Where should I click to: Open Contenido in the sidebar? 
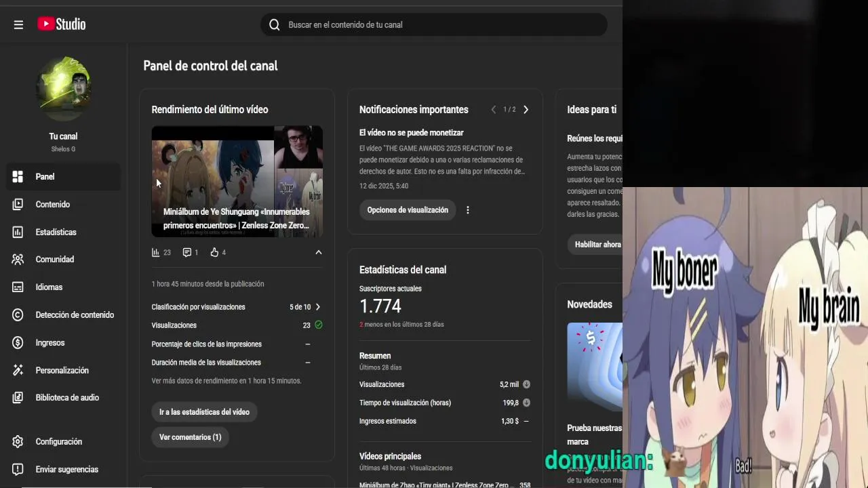[52, 204]
